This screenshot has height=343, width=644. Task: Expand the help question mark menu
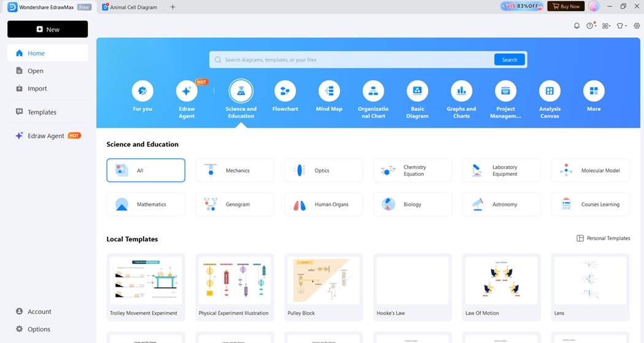591,26
